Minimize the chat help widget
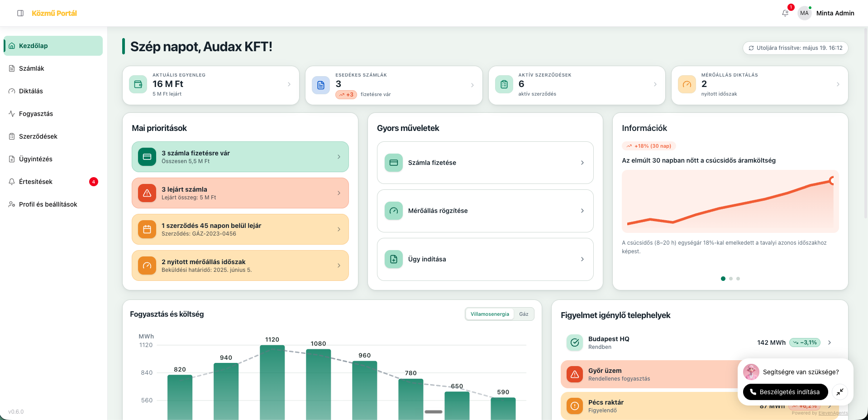Screen dimensions: 868x420 (840, 392)
